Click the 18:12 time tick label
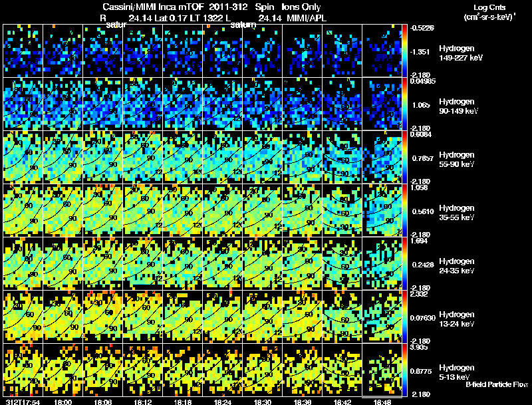The image size is (532, 405). coord(143,401)
